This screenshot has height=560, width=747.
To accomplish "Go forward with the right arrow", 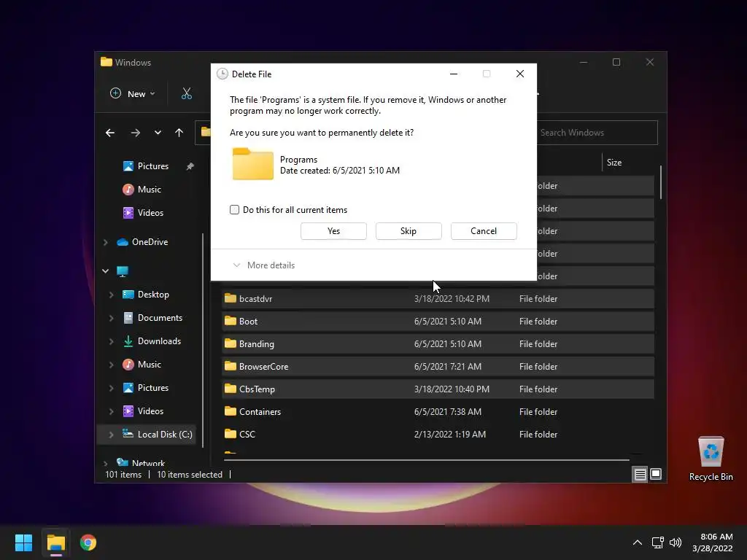I will point(135,133).
